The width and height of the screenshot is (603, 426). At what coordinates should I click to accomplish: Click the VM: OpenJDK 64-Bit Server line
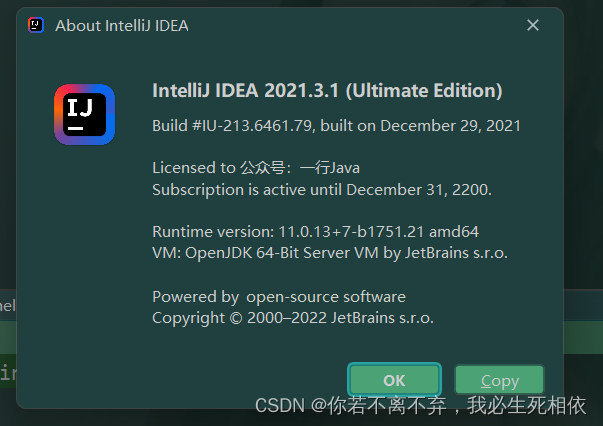330,253
